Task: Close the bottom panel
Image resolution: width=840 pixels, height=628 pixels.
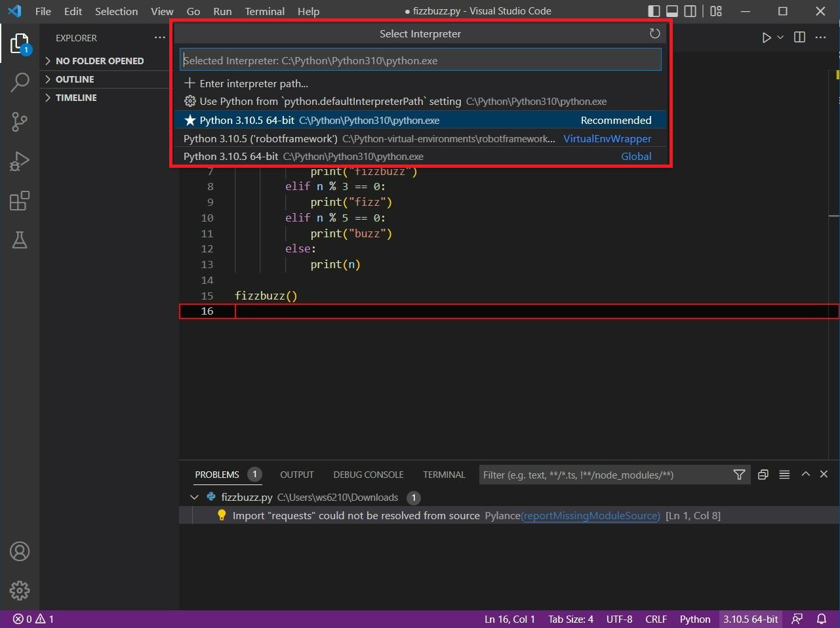Action: [x=824, y=474]
